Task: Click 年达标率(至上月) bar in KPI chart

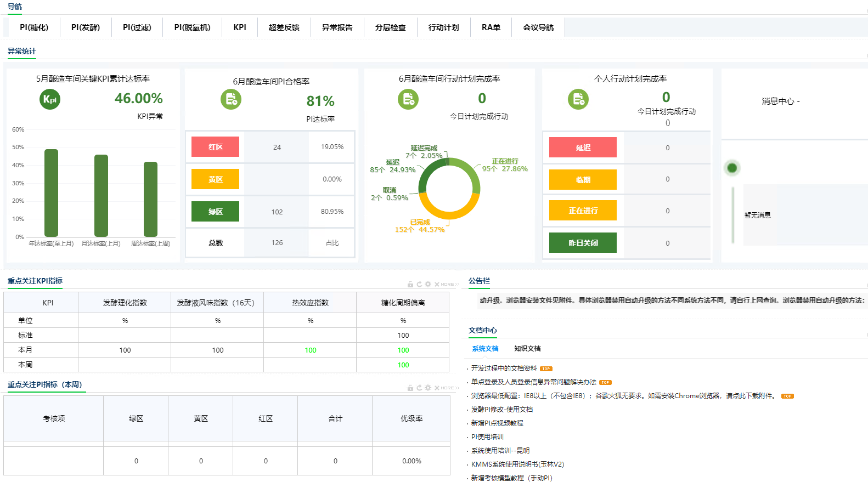Action: click(51, 193)
